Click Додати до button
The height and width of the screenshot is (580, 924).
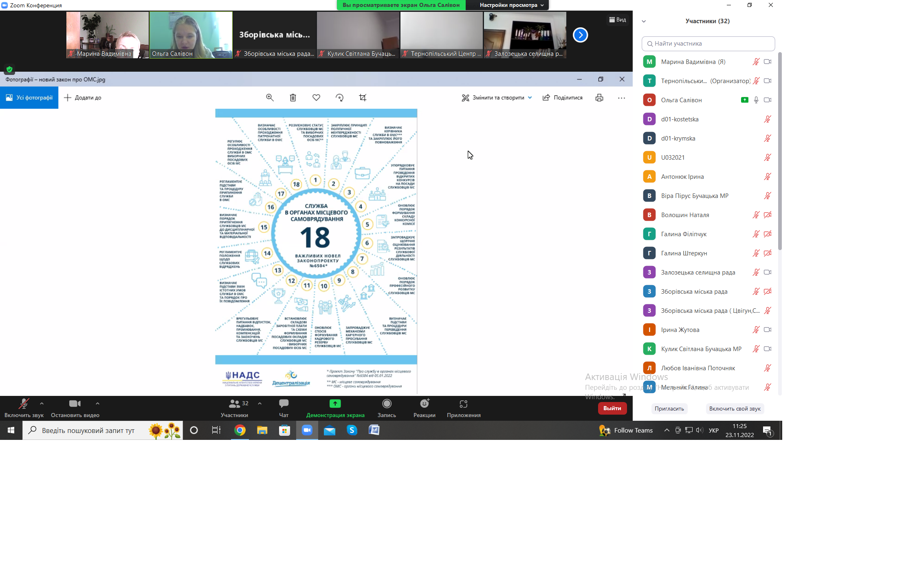tap(83, 97)
